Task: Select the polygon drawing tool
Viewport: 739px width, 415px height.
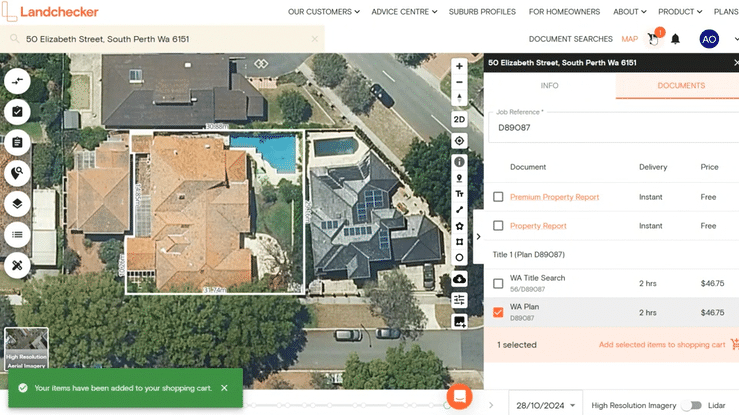Action: click(459, 226)
